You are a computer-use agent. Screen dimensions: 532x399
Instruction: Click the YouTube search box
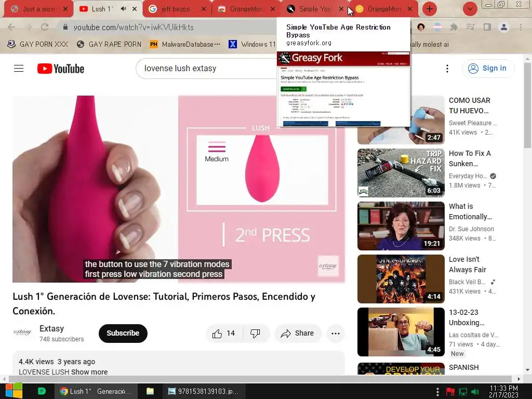point(207,68)
